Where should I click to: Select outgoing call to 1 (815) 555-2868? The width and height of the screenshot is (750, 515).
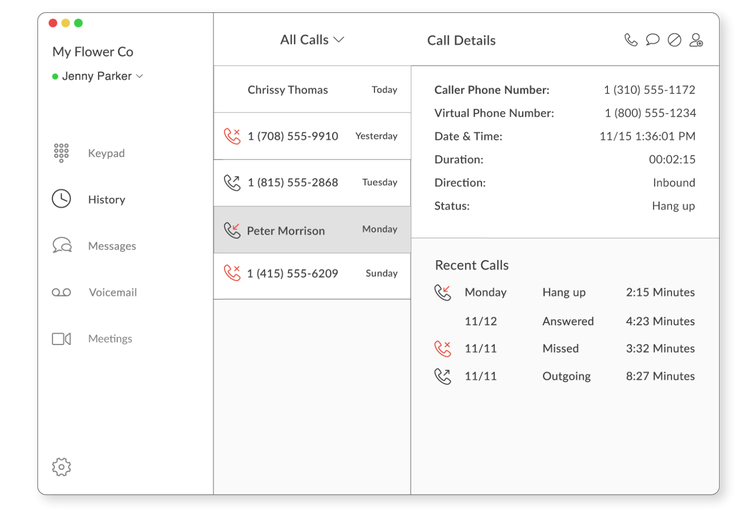click(312, 183)
